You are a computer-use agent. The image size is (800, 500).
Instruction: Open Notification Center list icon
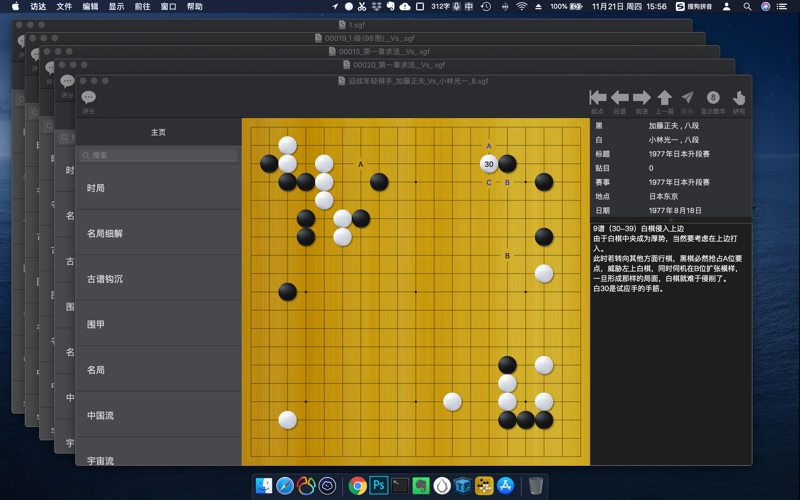[782, 6]
